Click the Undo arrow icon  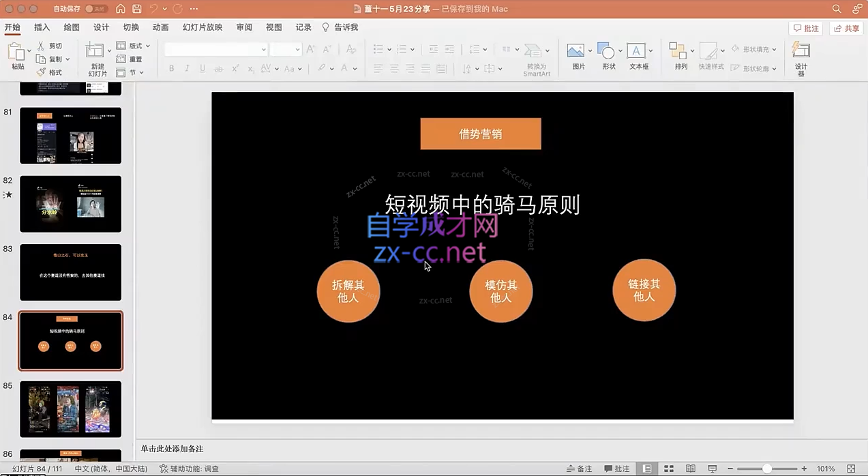pos(153,9)
